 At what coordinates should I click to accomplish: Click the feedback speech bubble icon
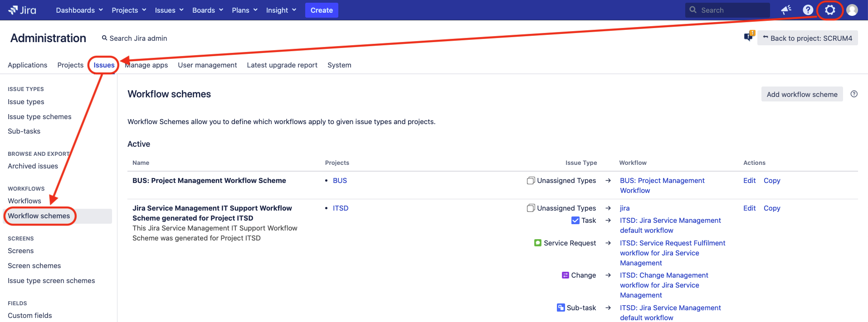click(x=749, y=36)
